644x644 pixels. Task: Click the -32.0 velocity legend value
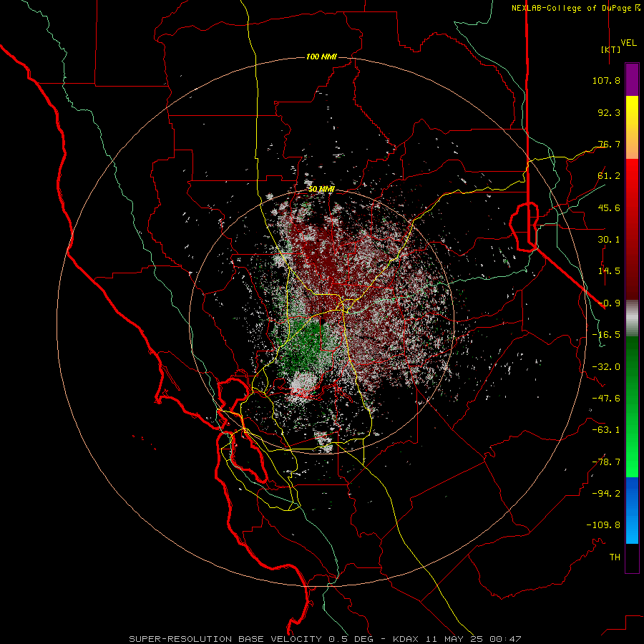(606, 367)
